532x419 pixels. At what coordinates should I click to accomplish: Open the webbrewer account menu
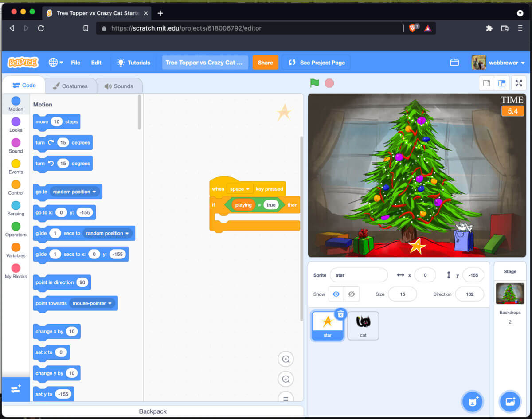pos(498,63)
